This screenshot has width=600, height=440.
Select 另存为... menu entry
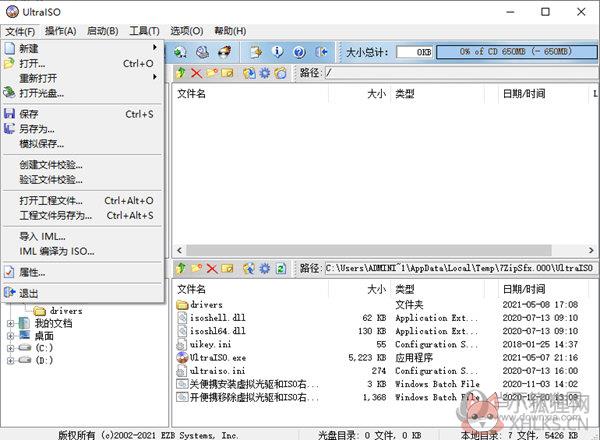tap(83, 129)
